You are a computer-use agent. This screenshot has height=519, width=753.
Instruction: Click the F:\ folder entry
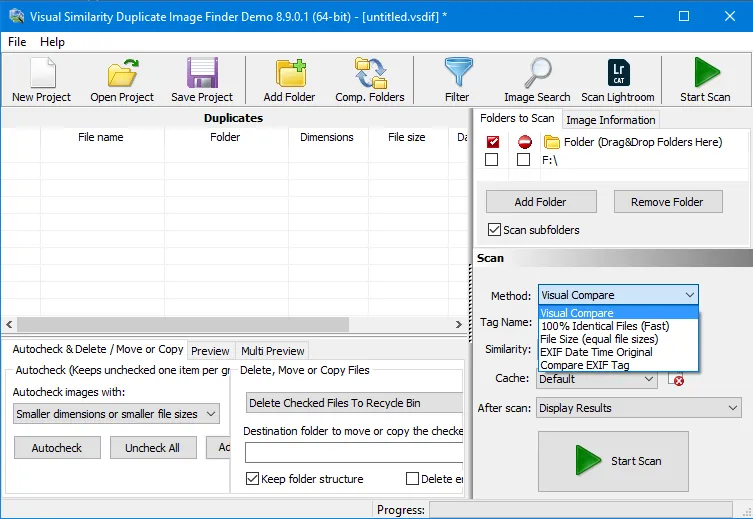coord(550,160)
